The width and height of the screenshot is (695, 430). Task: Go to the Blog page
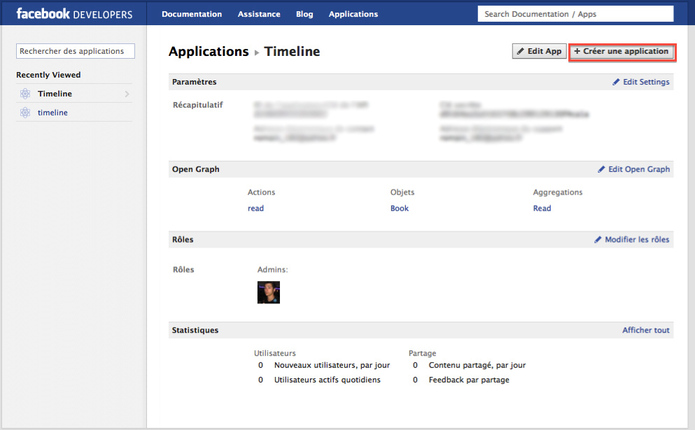pos(305,14)
